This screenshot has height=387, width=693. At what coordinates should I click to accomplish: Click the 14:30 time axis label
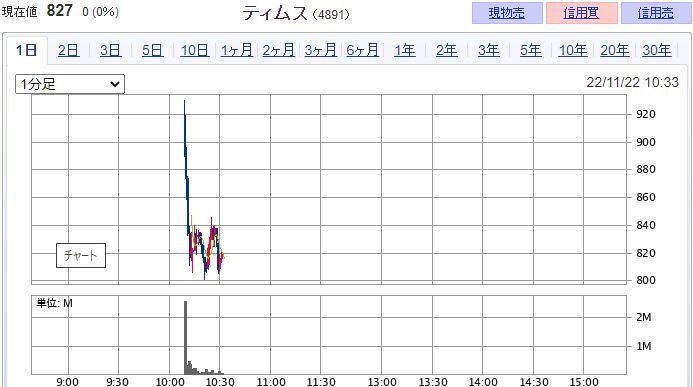pyautogui.click(x=534, y=382)
